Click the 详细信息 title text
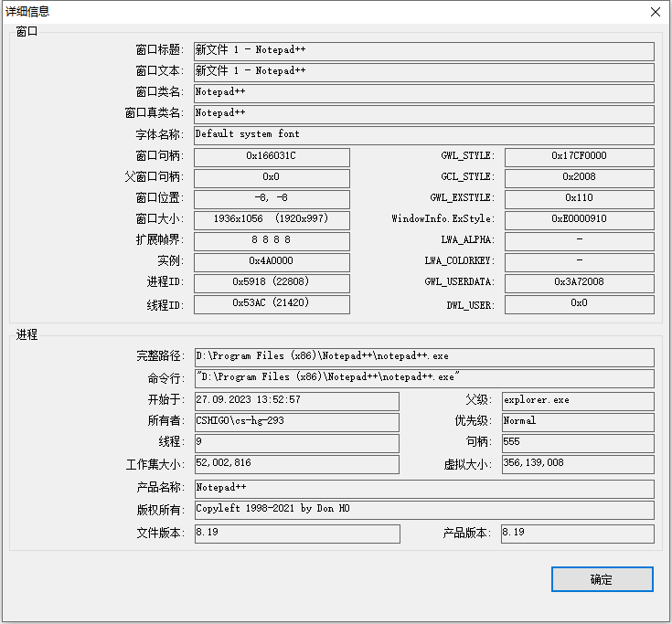 point(27,11)
